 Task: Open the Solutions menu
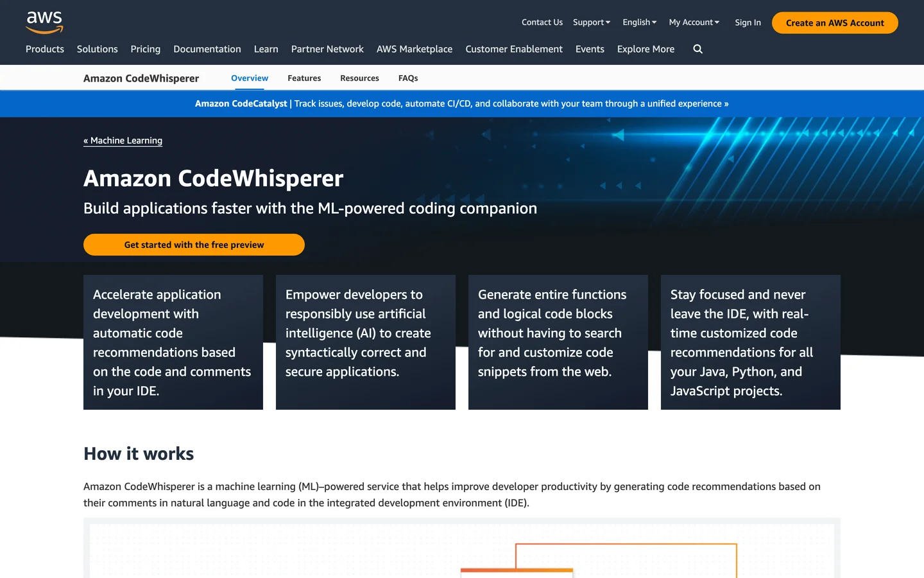point(98,49)
